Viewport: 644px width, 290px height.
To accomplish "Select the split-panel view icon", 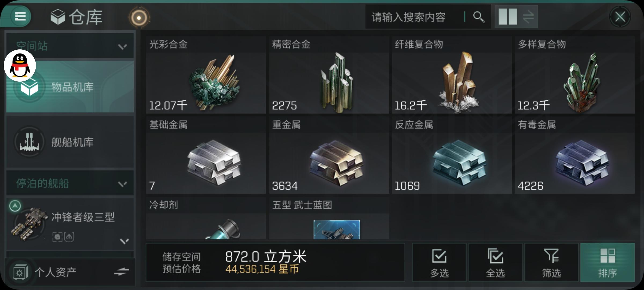I will [508, 17].
